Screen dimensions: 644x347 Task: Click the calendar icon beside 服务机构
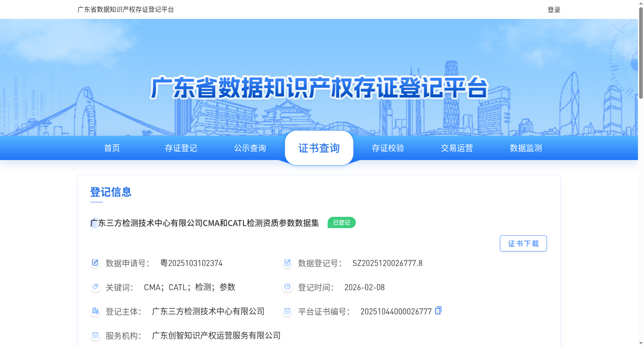95,335
